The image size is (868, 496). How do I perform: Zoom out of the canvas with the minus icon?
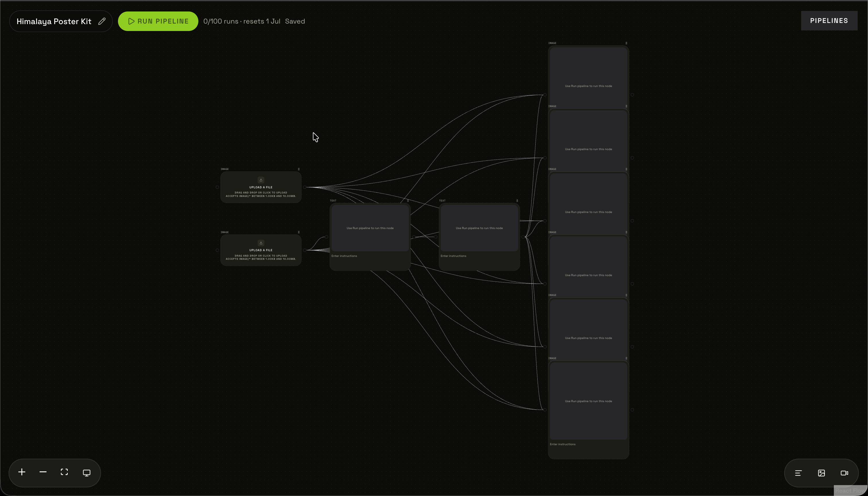click(x=43, y=472)
